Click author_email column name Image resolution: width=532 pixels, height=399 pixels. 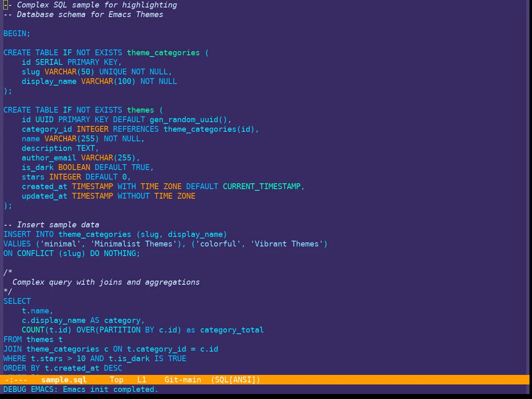(49, 158)
